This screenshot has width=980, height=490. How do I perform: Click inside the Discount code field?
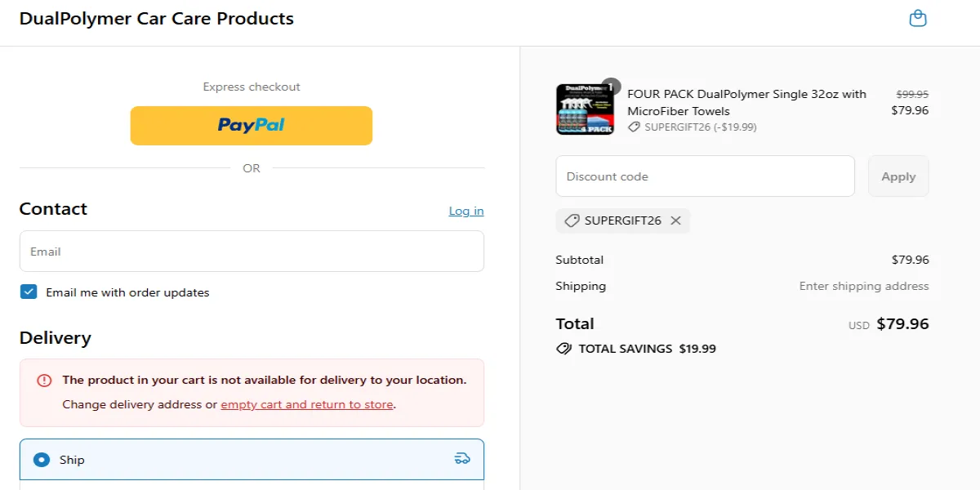tap(705, 176)
